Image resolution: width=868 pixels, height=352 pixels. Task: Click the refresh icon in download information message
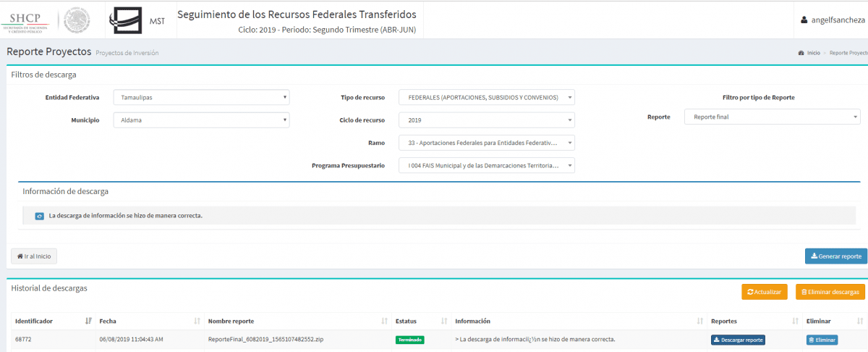pos(40,216)
